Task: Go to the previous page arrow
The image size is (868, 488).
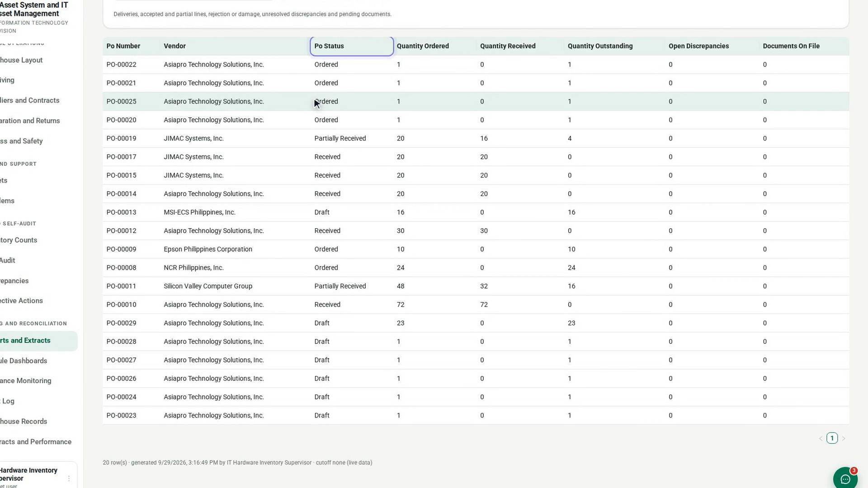Action: pos(821,438)
